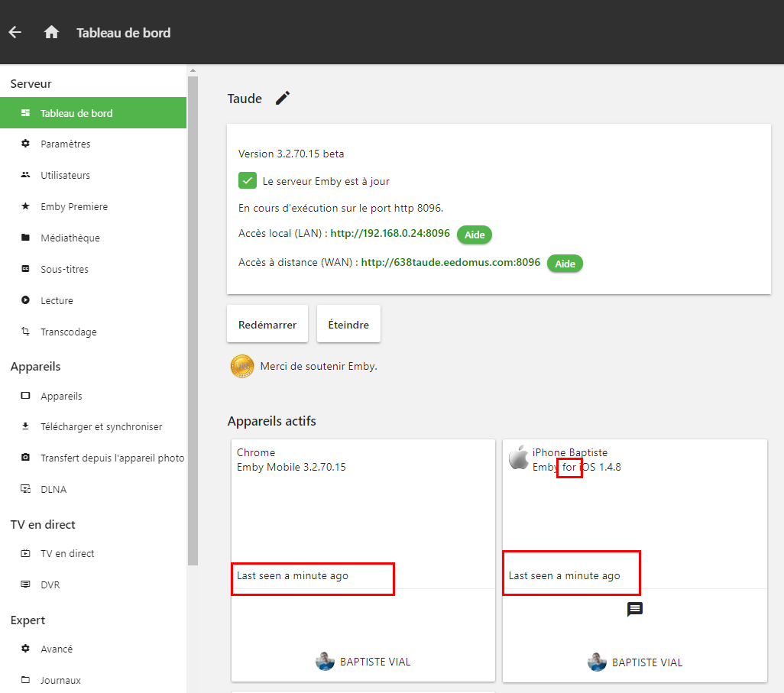The width and height of the screenshot is (784, 693).
Task: Click 'Emby for iOS 1.4.8' text
Action: pyautogui.click(x=576, y=467)
